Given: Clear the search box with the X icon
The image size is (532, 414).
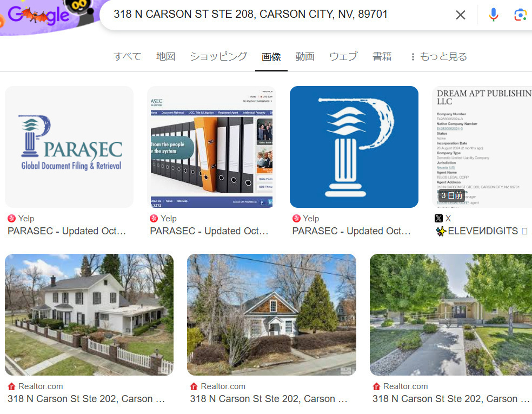Looking at the screenshot, I should (460, 15).
